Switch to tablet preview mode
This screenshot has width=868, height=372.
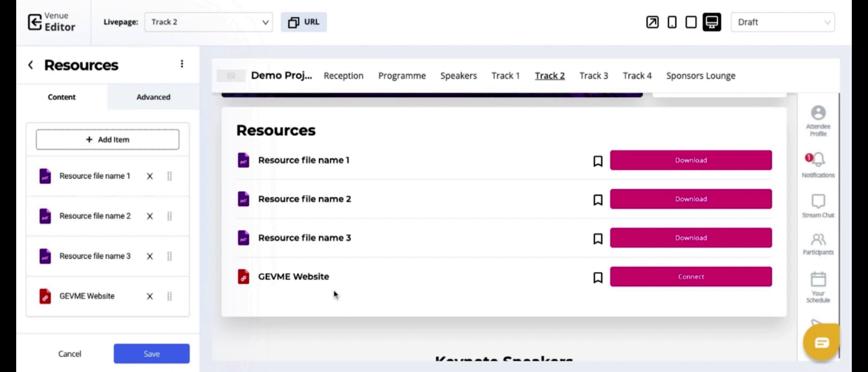coord(691,22)
